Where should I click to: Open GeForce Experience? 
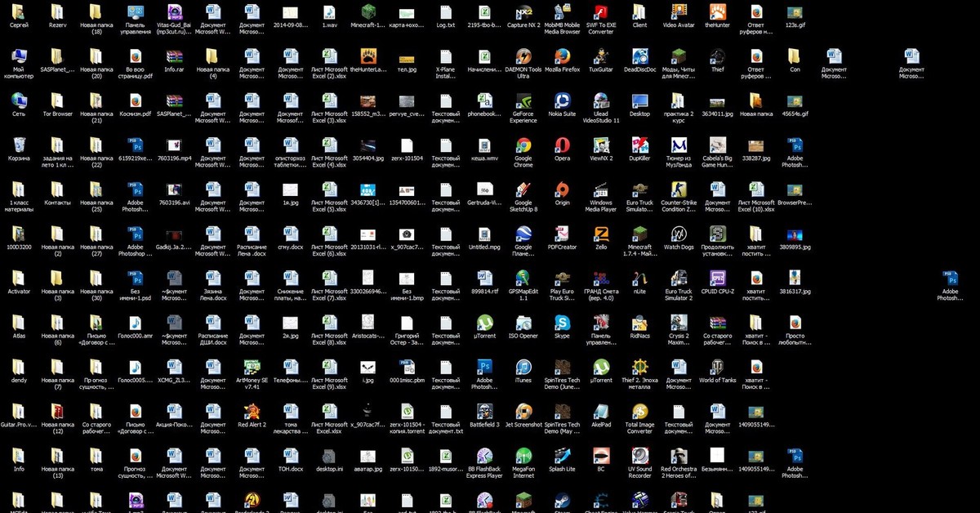523,101
